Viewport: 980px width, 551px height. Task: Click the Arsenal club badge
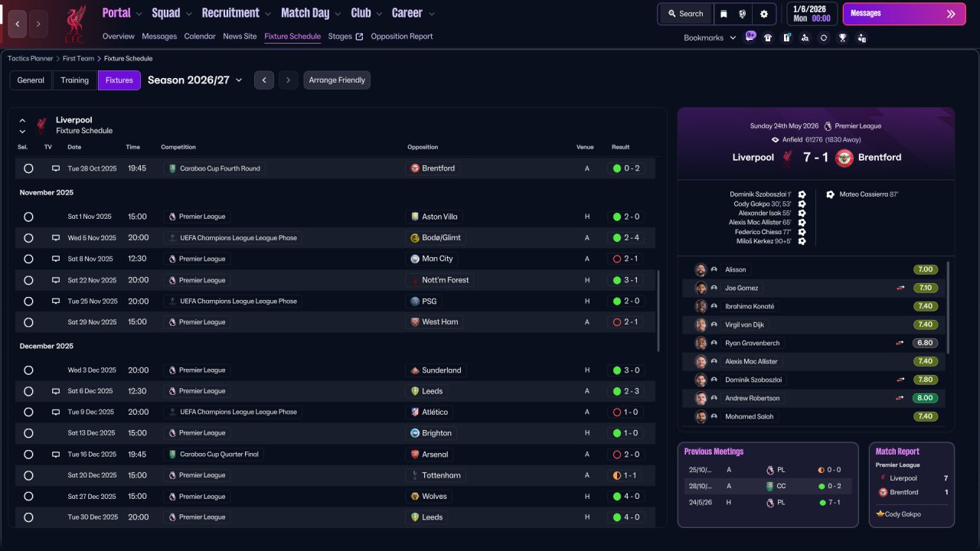click(x=414, y=455)
